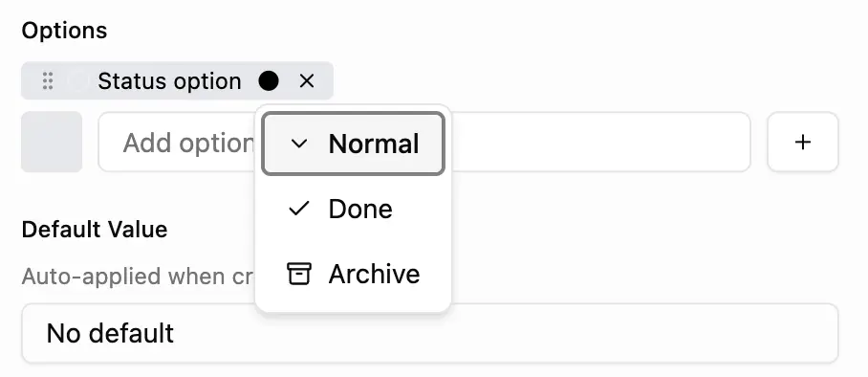
Task: Click the empty area inside No default box
Action: pyautogui.click(x=498, y=333)
